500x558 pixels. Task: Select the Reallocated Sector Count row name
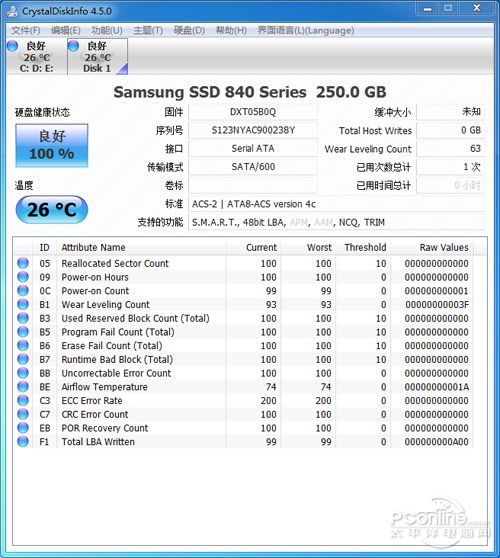115,263
